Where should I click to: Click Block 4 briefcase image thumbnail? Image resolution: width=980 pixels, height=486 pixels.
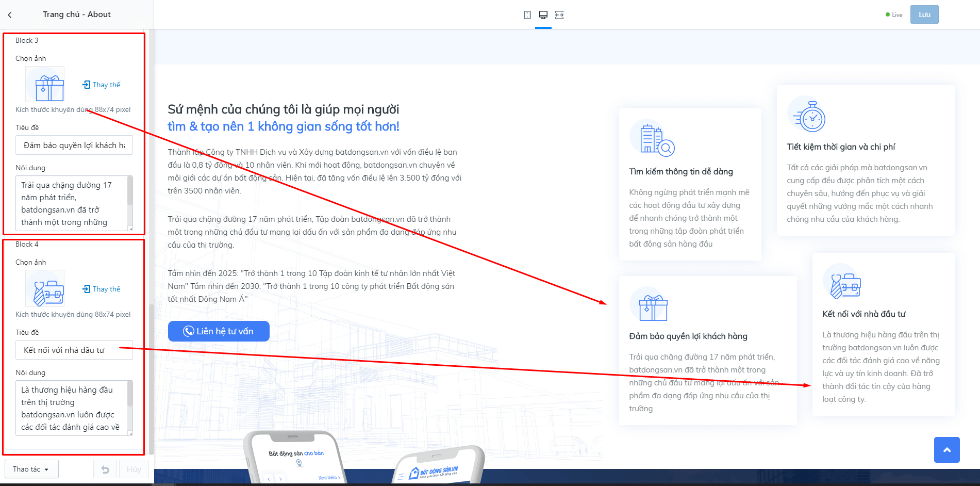click(x=45, y=288)
